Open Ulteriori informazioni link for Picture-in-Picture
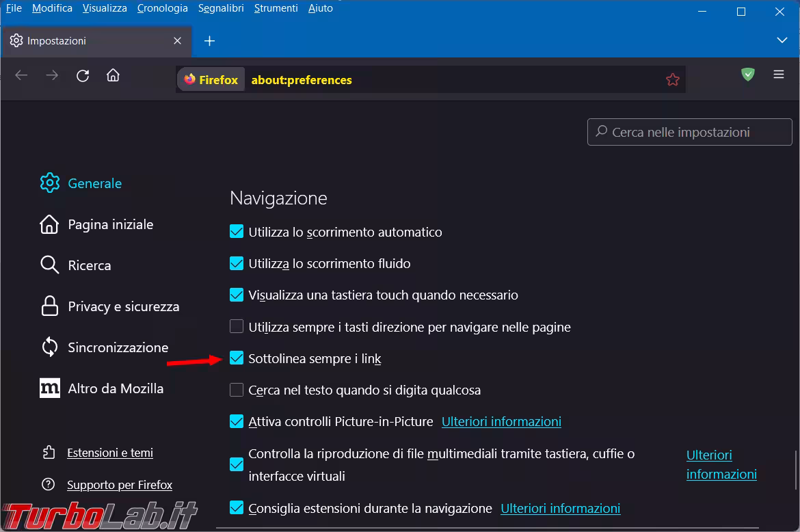 [x=501, y=422]
